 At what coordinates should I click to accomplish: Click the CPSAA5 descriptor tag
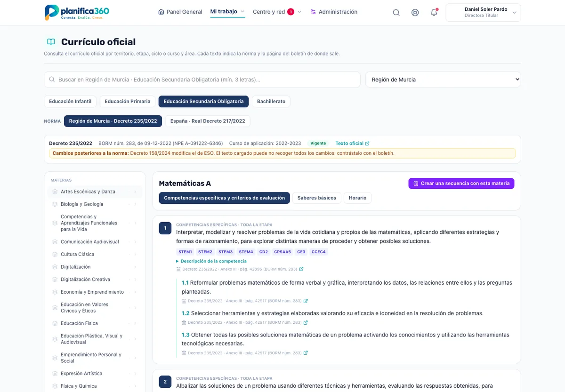tap(282, 252)
